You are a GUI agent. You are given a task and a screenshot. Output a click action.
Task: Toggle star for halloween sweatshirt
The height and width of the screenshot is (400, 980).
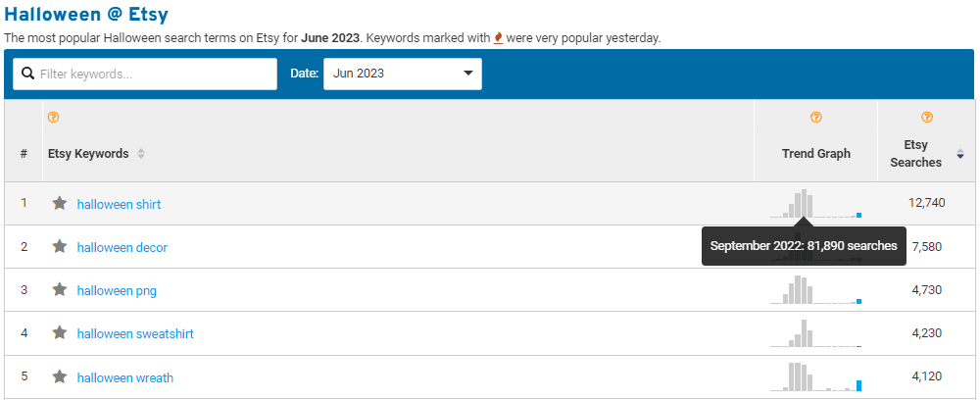(x=60, y=333)
